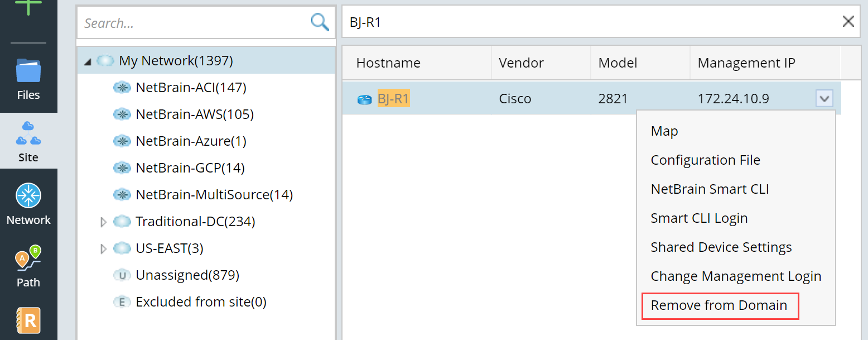The image size is (868, 340).
Task: Select Remove from Domain in the menu
Action: [720, 305]
